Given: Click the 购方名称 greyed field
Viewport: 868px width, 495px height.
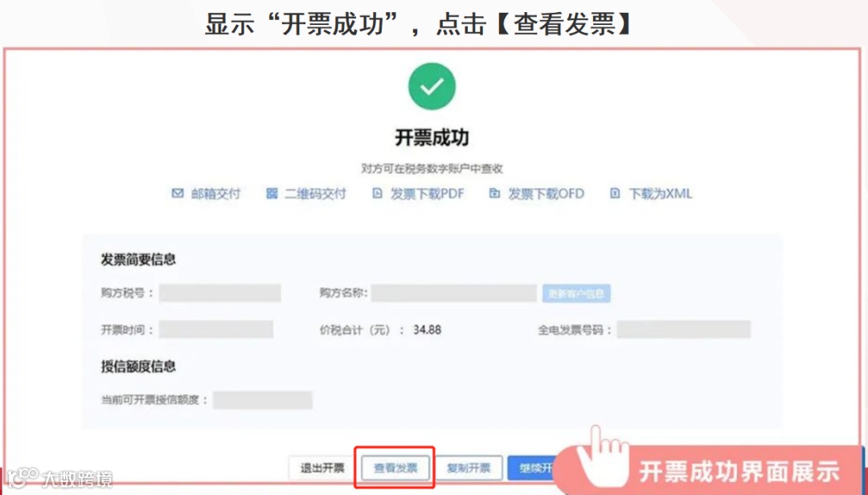Looking at the screenshot, I should point(454,293).
